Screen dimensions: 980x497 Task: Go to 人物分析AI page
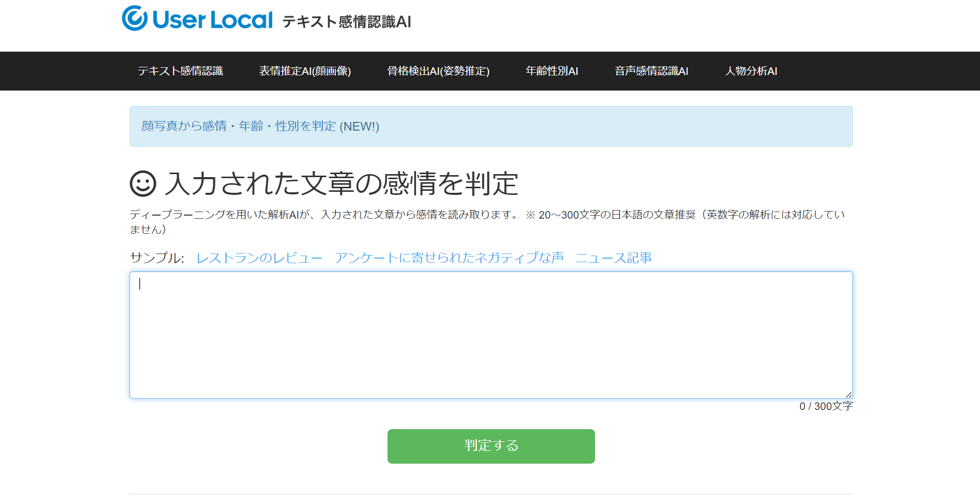[x=751, y=71]
